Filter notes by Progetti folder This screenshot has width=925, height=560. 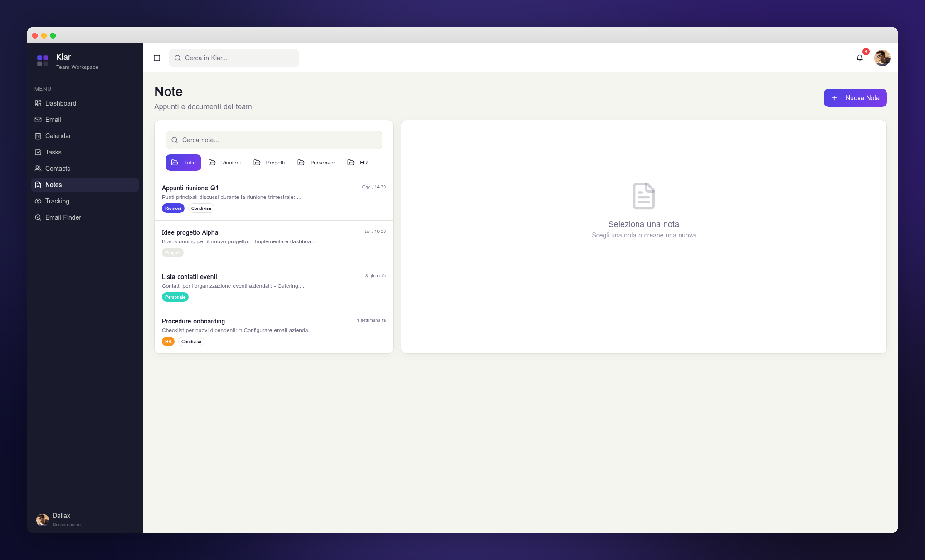pos(269,162)
